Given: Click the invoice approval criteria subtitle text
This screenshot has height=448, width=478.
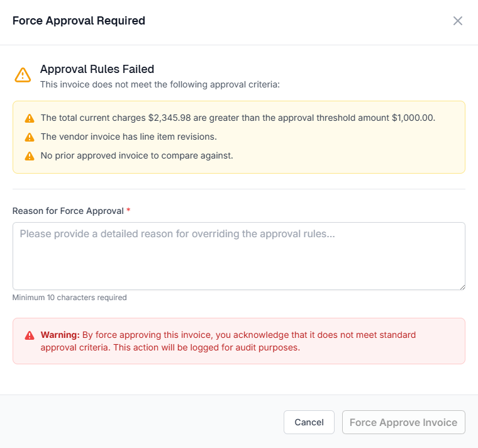Looking at the screenshot, I should click(160, 84).
